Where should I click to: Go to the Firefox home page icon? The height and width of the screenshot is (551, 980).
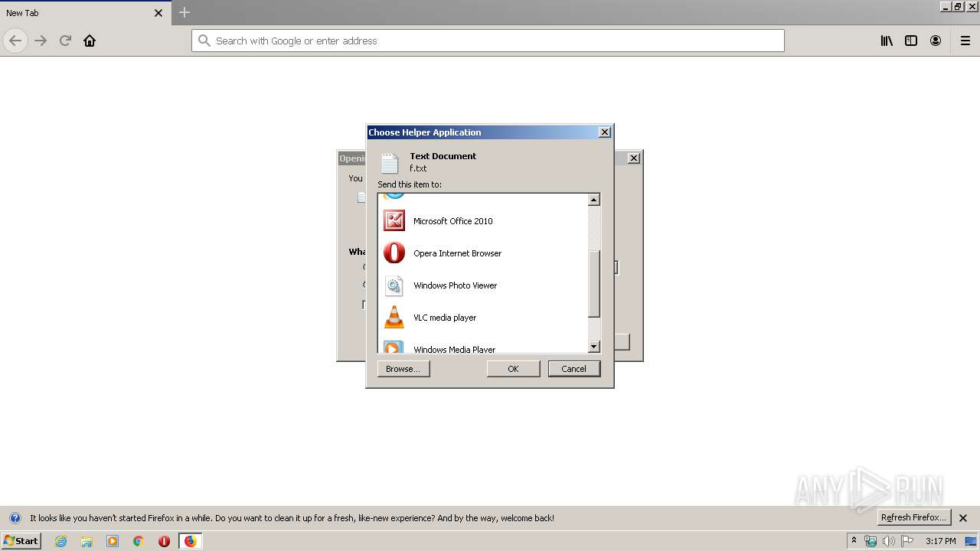pos(90,41)
